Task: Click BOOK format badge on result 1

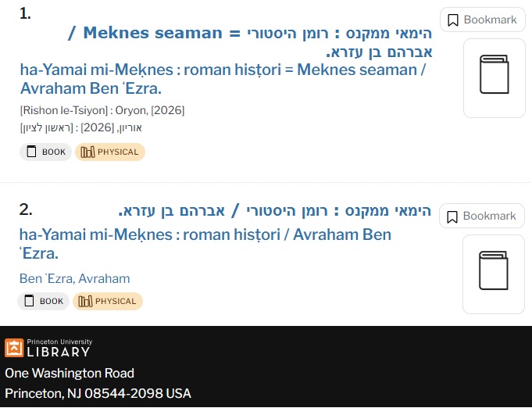Action: pos(46,152)
